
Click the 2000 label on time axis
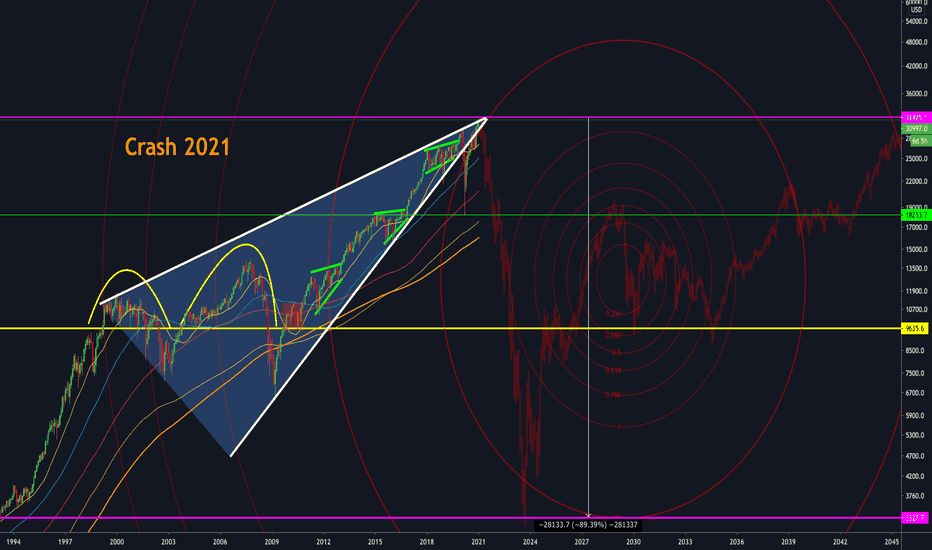(x=116, y=542)
